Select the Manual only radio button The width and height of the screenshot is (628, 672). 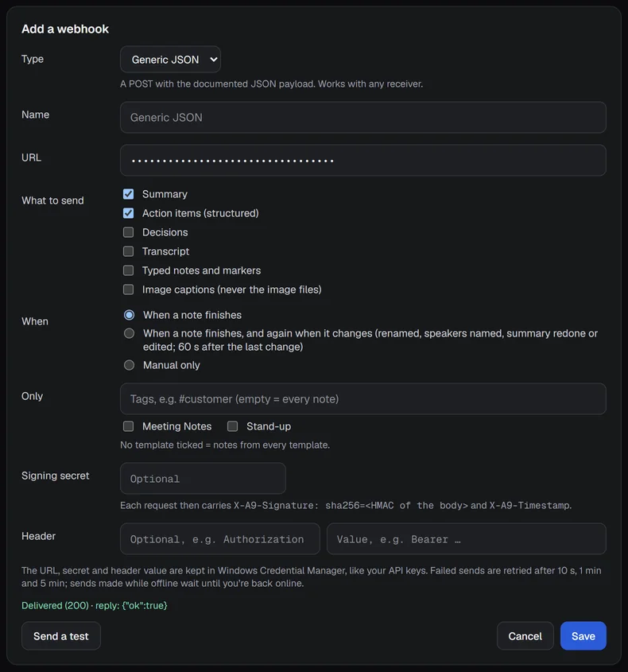pos(129,365)
